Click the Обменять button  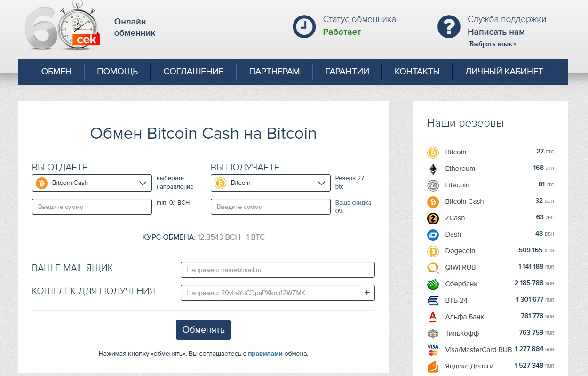click(203, 330)
